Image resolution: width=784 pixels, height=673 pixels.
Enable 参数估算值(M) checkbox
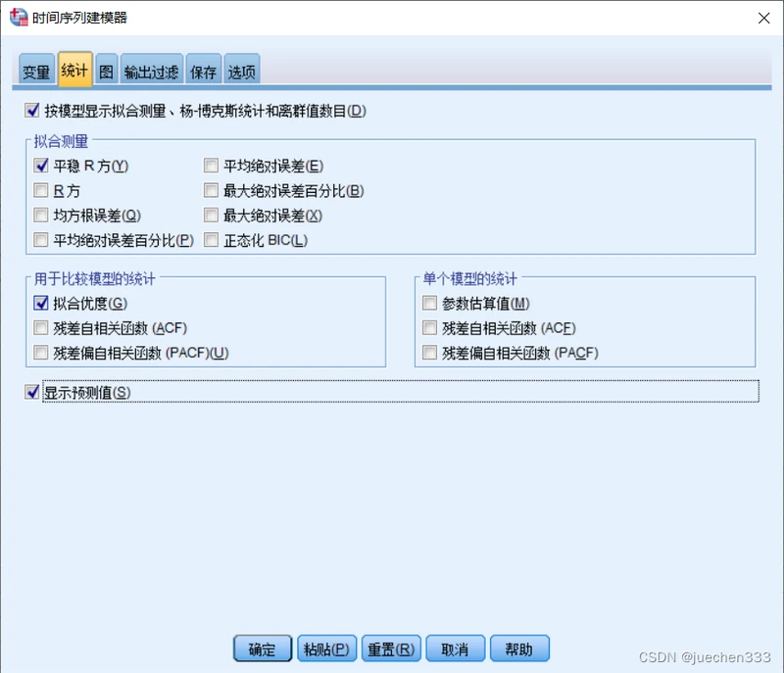coord(429,303)
